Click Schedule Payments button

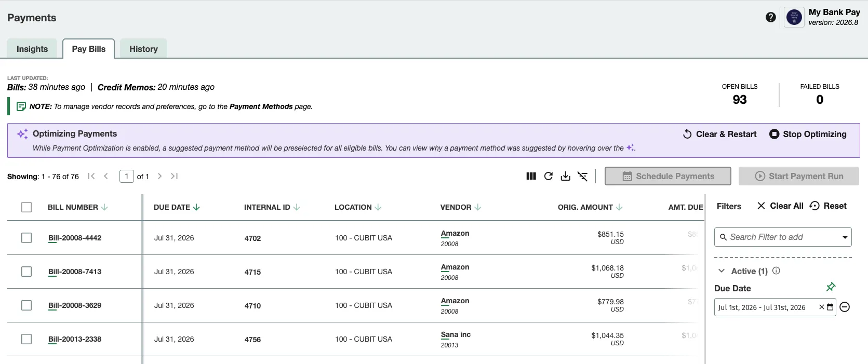(x=668, y=176)
